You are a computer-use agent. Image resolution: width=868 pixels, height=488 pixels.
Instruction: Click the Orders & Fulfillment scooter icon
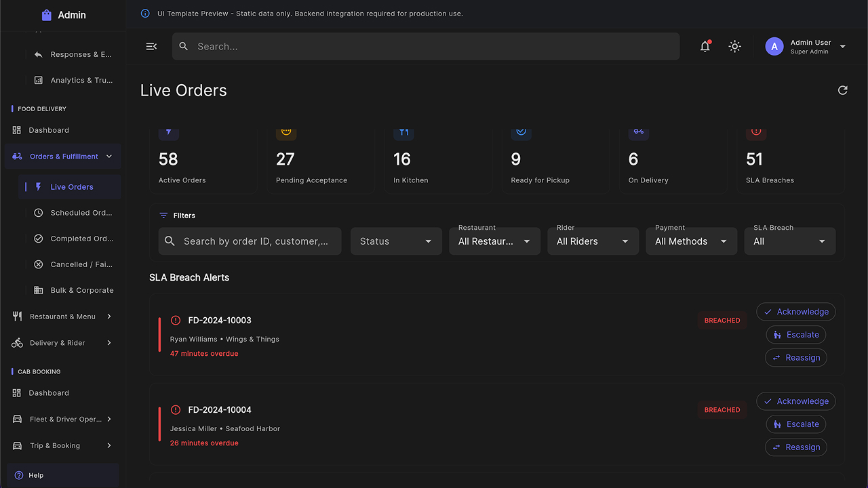17,157
